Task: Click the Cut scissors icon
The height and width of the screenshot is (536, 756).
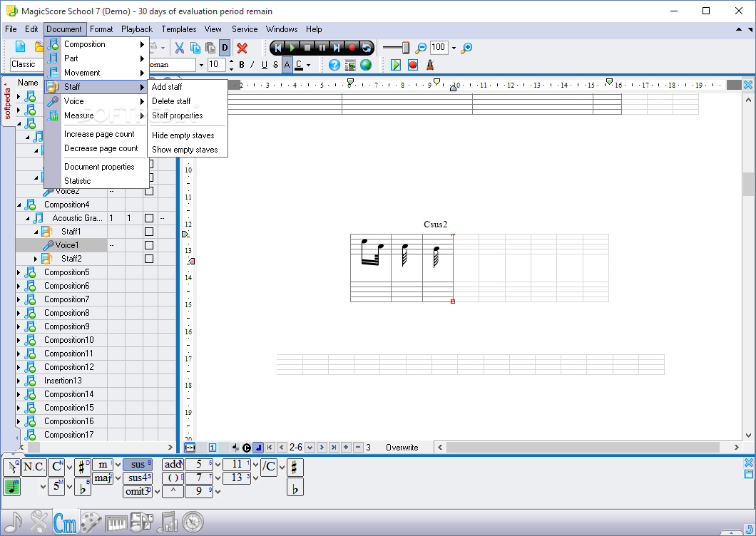Action: (179, 48)
